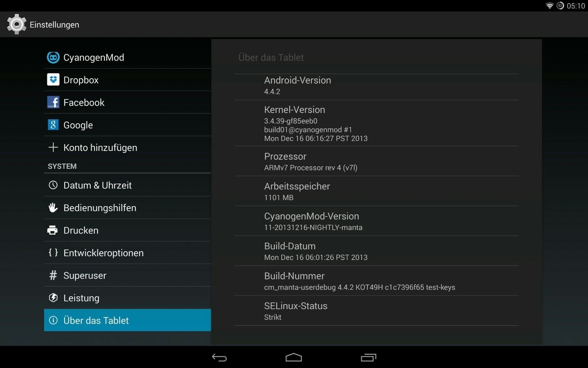This screenshot has width=588, height=368.
Task: Open the CyanogenMod account icon
Action: 53,57
